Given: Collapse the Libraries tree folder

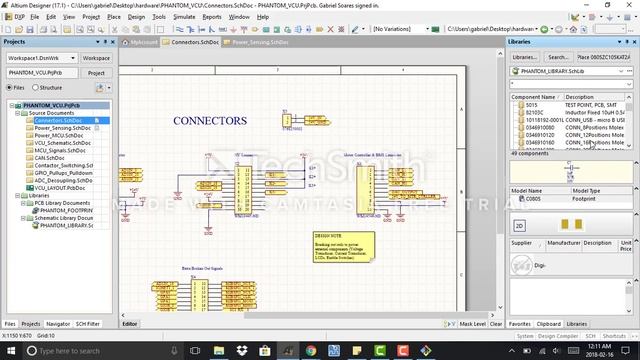Looking at the screenshot, I should click(x=18, y=196).
